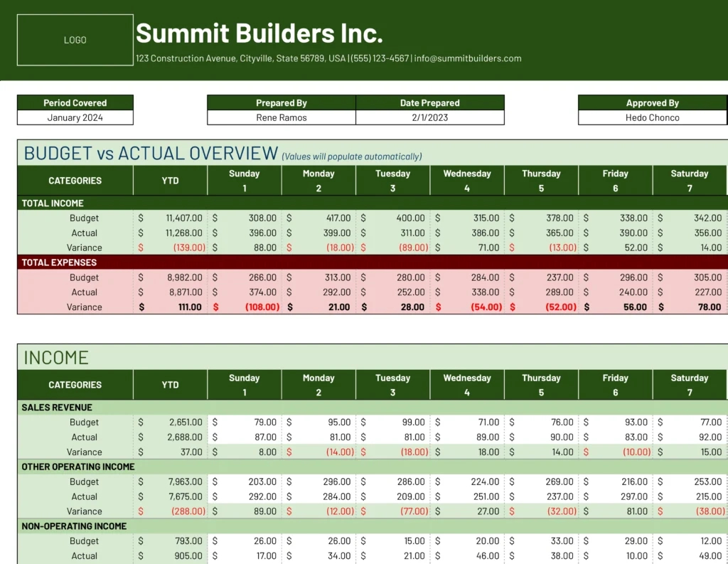Select the Wednesday column header

coord(466,179)
